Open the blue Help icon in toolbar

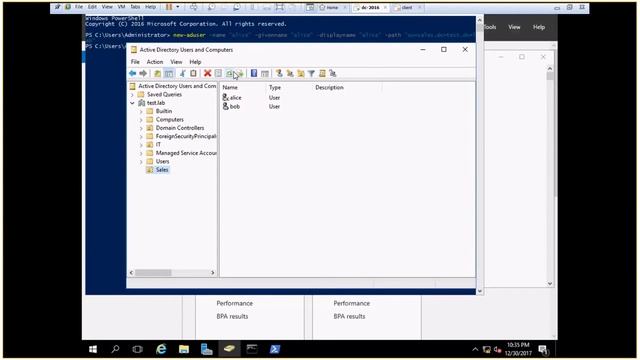tap(254, 73)
